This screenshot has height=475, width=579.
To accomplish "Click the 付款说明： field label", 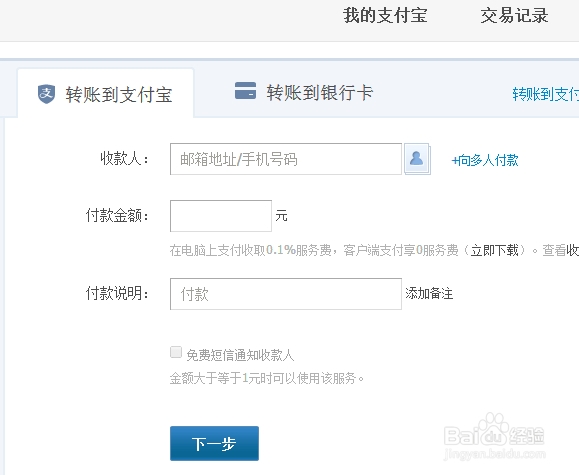I will 117,294.
